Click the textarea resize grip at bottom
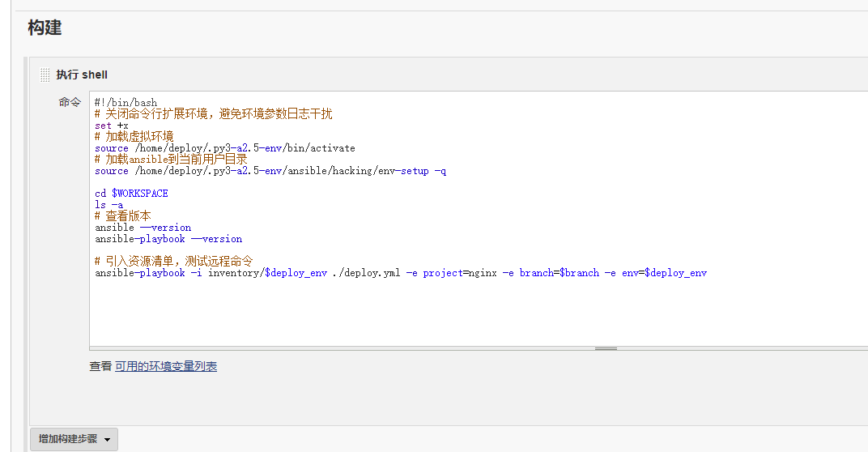Viewport: 868px width, 452px height. point(606,348)
